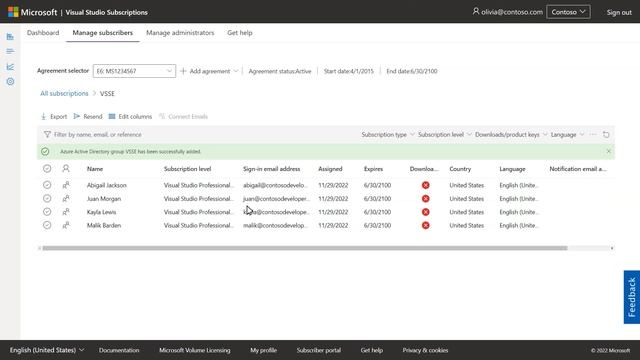The height and width of the screenshot is (360, 640).
Task: Open the Subscription level filter
Action: click(444, 134)
